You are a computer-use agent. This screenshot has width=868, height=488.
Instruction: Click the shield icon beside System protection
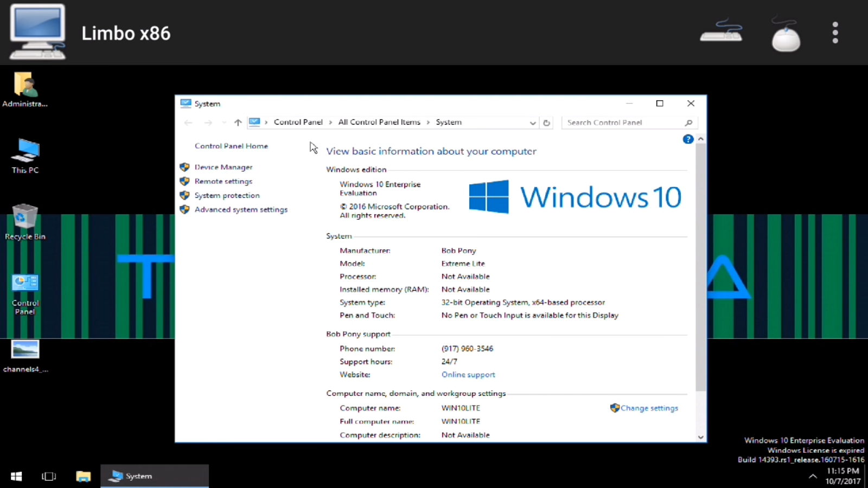click(184, 195)
